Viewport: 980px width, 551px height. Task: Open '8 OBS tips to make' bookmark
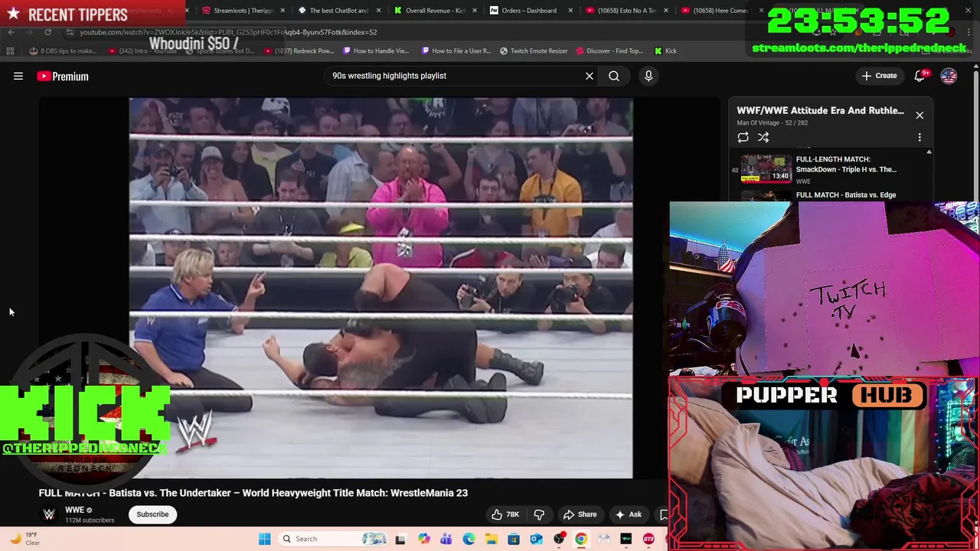(x=63, y=51)
